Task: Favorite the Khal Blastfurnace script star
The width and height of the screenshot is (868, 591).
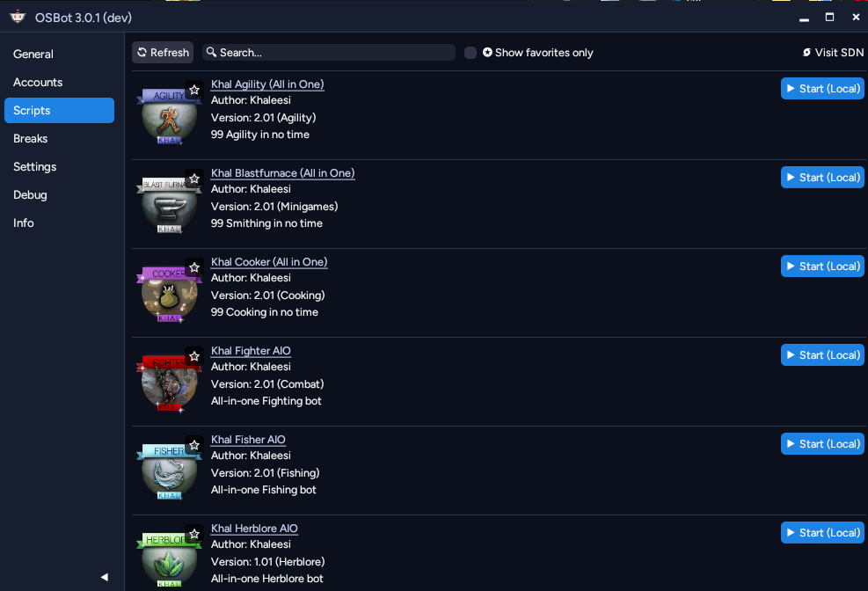Action: 194,179
